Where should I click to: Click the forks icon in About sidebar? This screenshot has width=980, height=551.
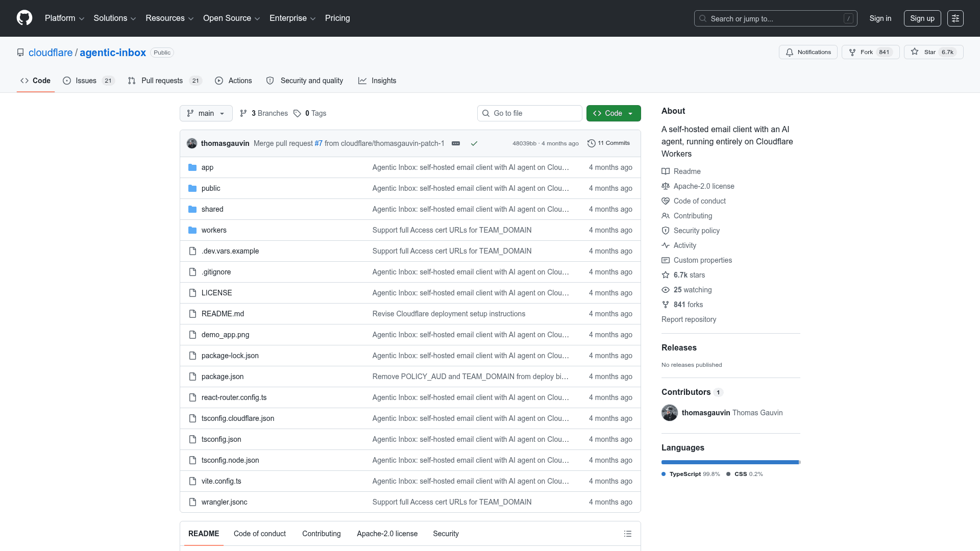click(x=666, y=305)
